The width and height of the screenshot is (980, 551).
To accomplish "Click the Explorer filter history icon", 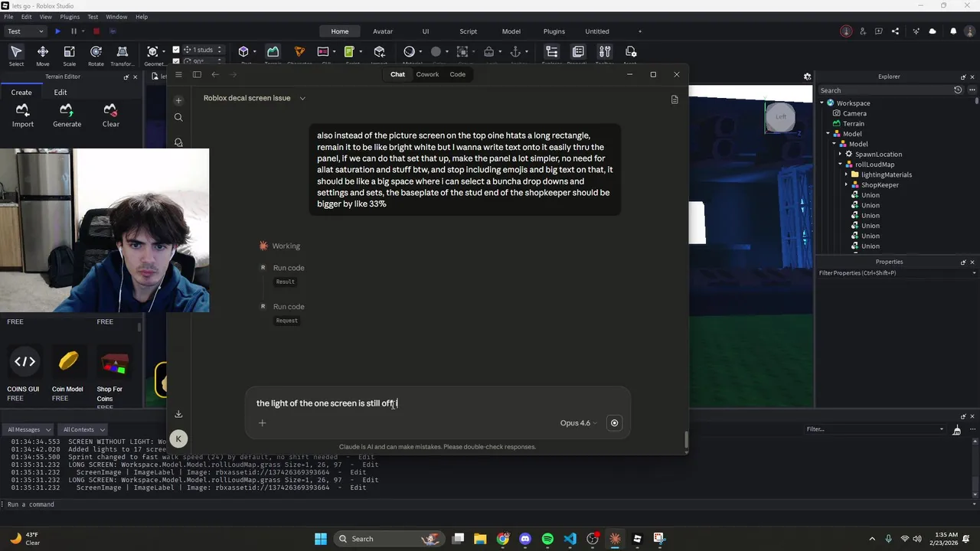I will (958, 90).
